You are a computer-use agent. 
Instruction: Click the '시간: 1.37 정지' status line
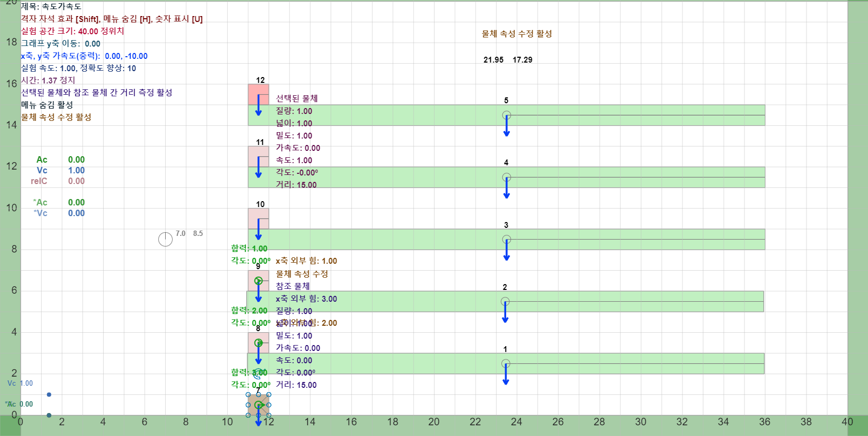point(48,80)
